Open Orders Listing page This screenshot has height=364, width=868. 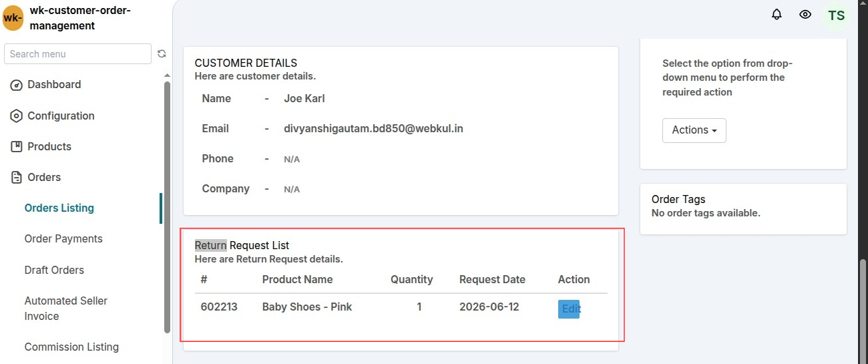pos(59,208)
